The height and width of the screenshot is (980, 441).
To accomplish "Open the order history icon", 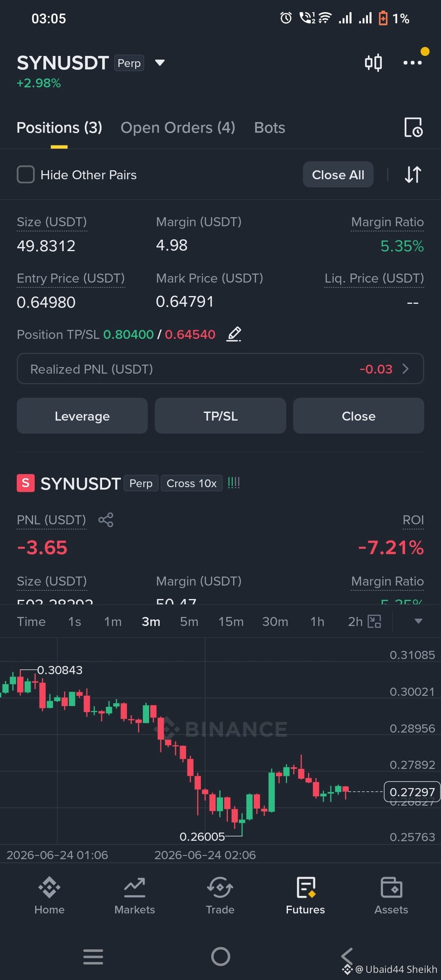I will (x=413, y=127).
